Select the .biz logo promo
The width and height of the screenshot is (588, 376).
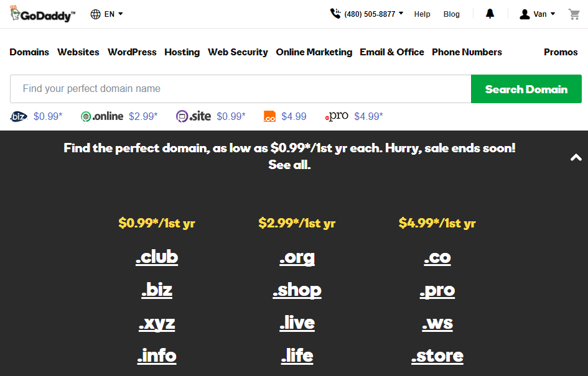(19, 116)
